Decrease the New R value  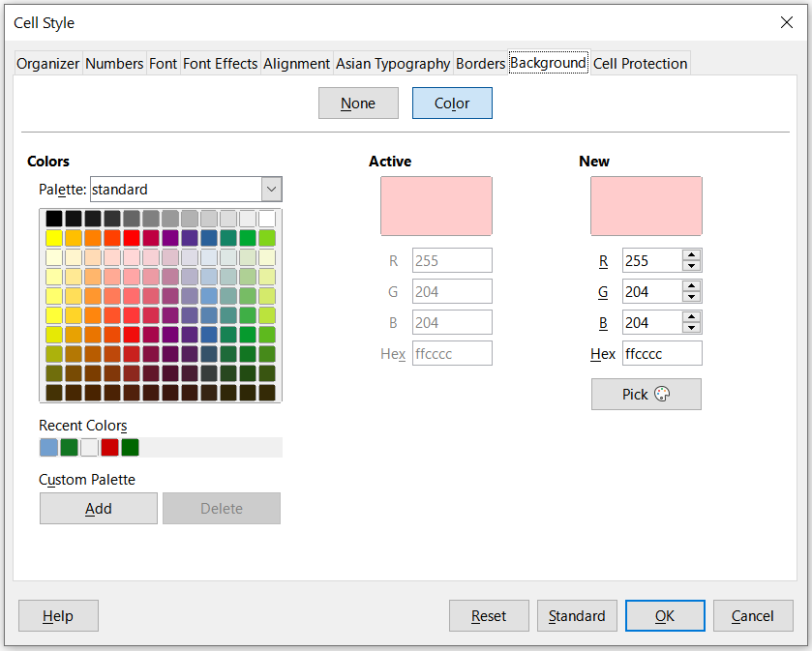click(x=691, y=266)
